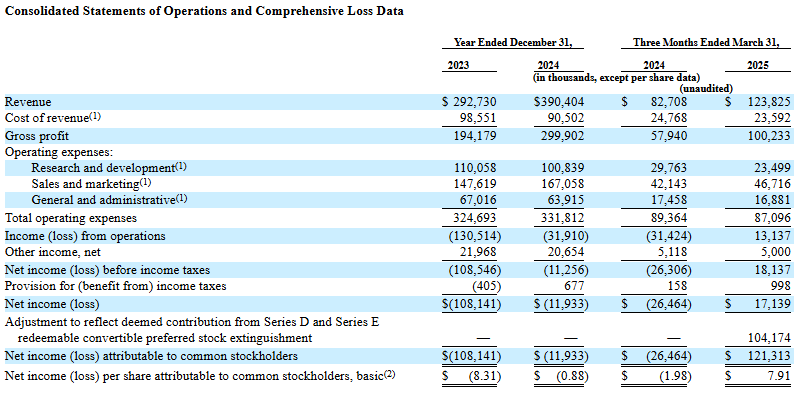Click 2023 revenue value 292,730
The height and width of the screenshot is (395, 799).
coord(476,102)
